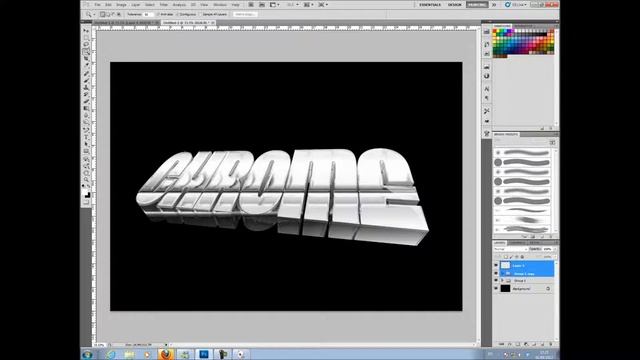Open Photoshop from the Windows taskbar
The image size is (640, 360).
point(204,354)
